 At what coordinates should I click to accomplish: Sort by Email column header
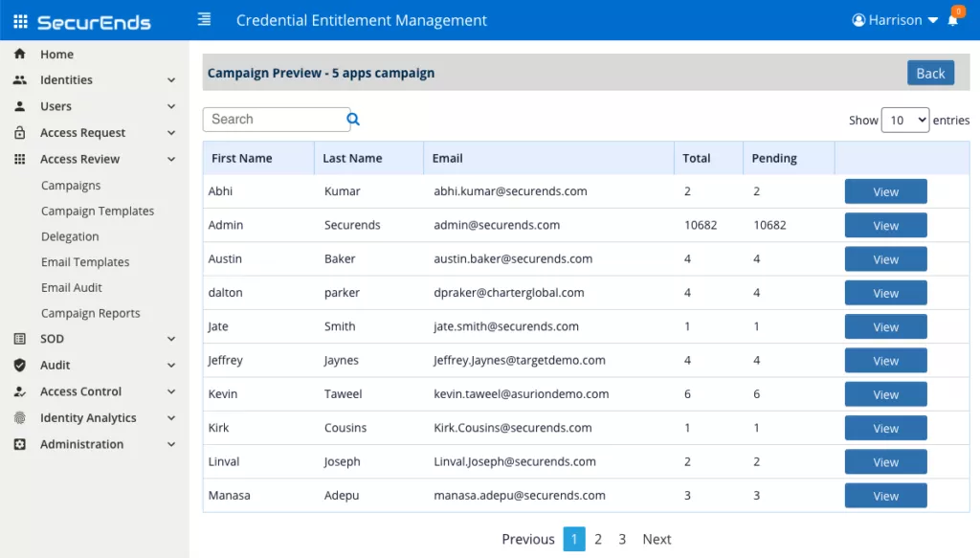pyautogui.click(x=548, y=158)
